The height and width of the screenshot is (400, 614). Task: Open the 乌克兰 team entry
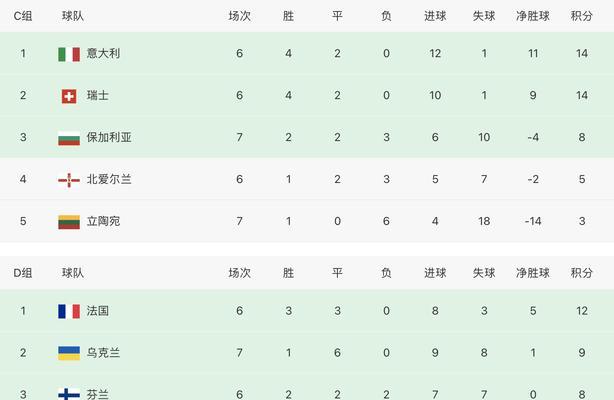click(x=103, y=353)
